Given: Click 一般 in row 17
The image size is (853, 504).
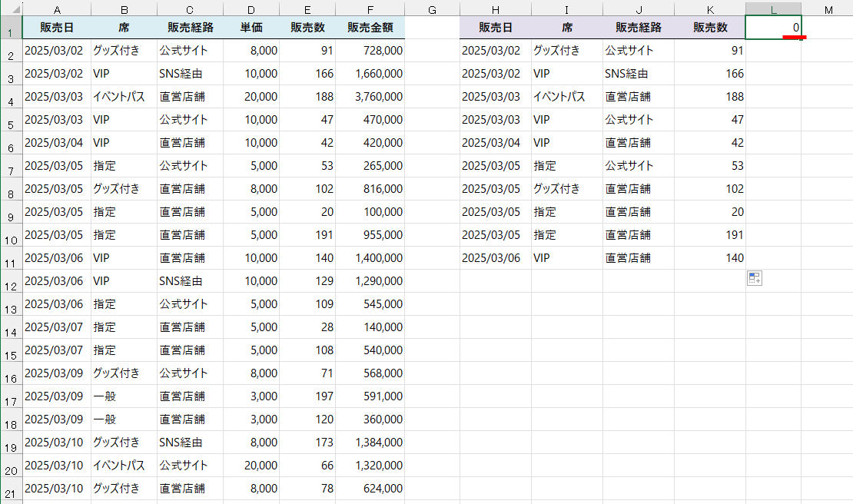Looking at the screenshot, I should point(124,396).
